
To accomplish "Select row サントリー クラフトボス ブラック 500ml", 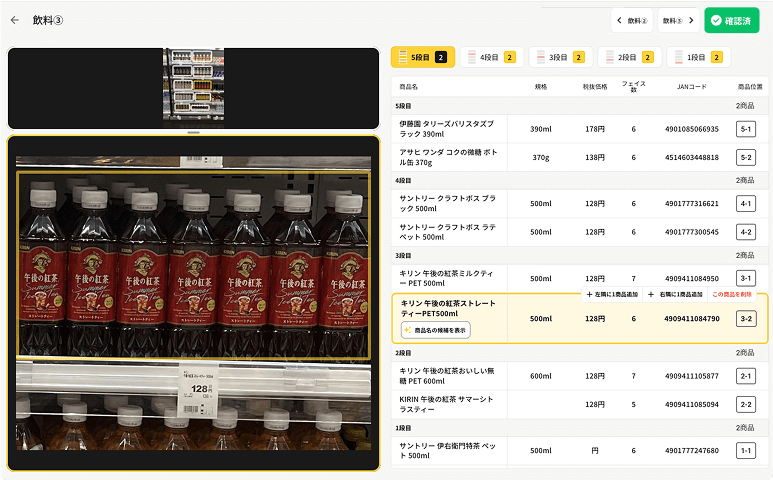I will coord(580,204).
